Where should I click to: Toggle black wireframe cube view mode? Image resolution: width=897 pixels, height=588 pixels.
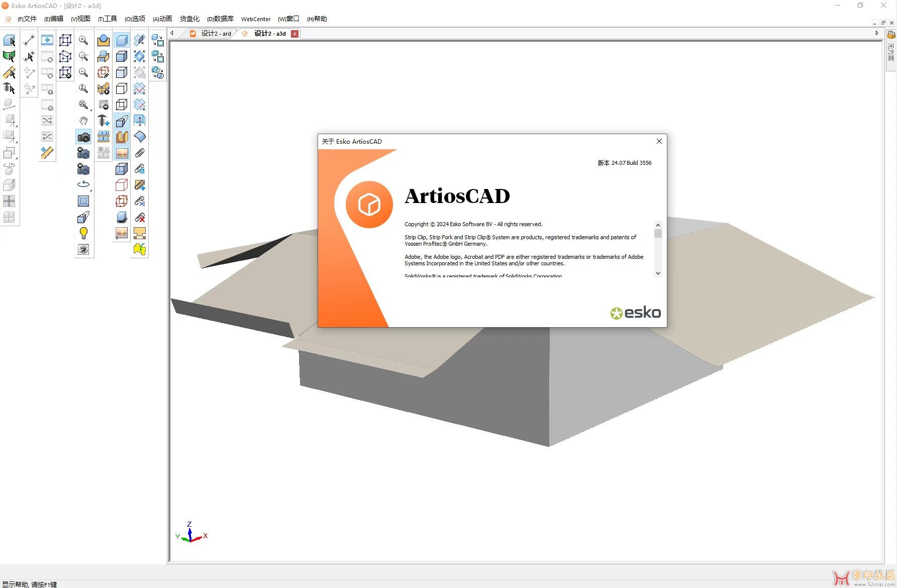coord(122,105)
